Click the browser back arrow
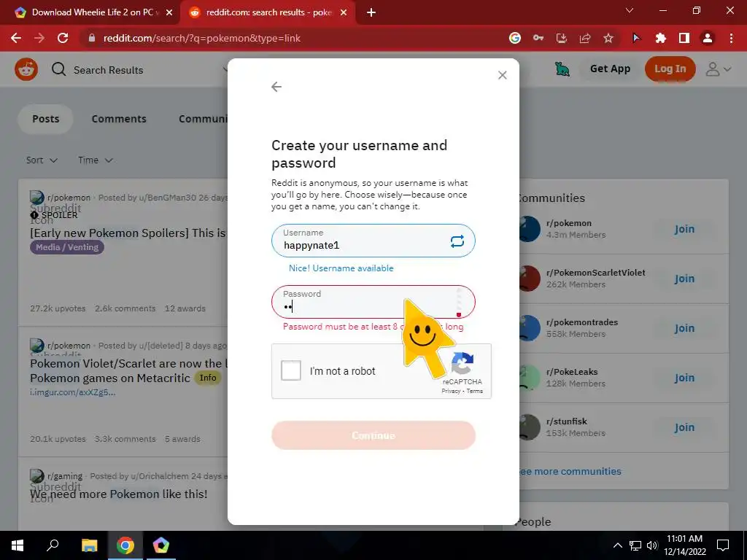 [x=16, y=38]
